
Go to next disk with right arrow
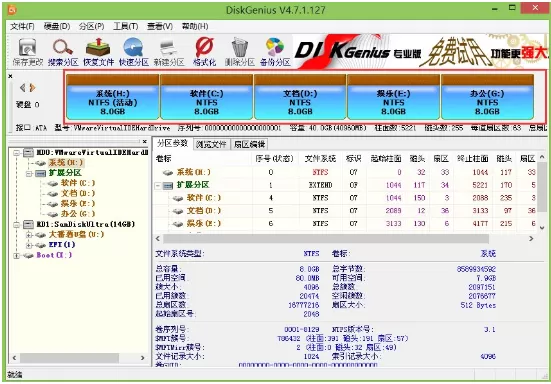point(32,87)
